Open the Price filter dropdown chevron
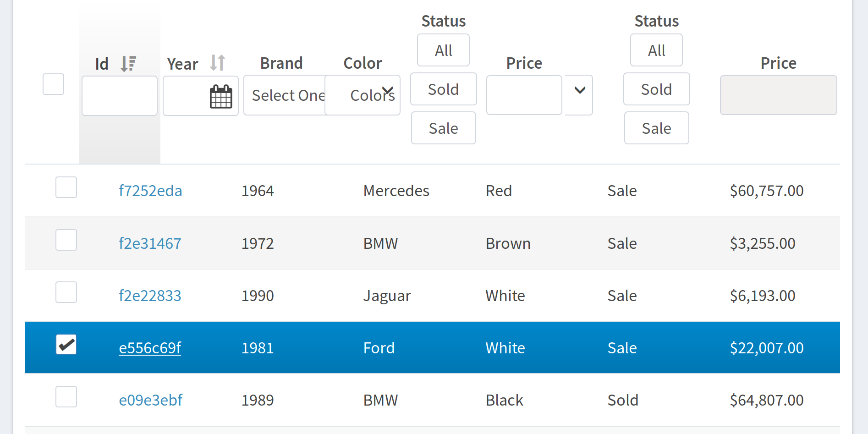Screen dimensions: 868x434 click(x=579, y=90)
